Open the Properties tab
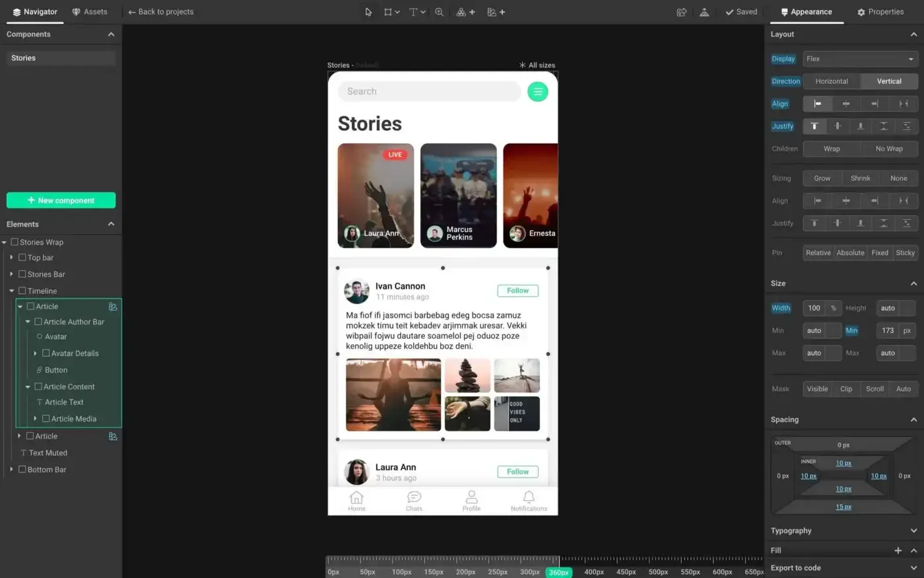This screenshot has width=924, height=578. (880, 12)
